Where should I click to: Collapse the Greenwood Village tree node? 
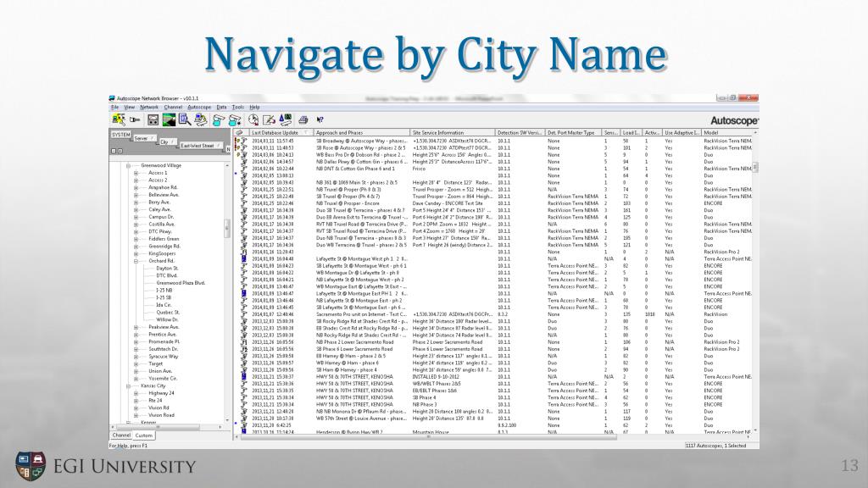128,165
